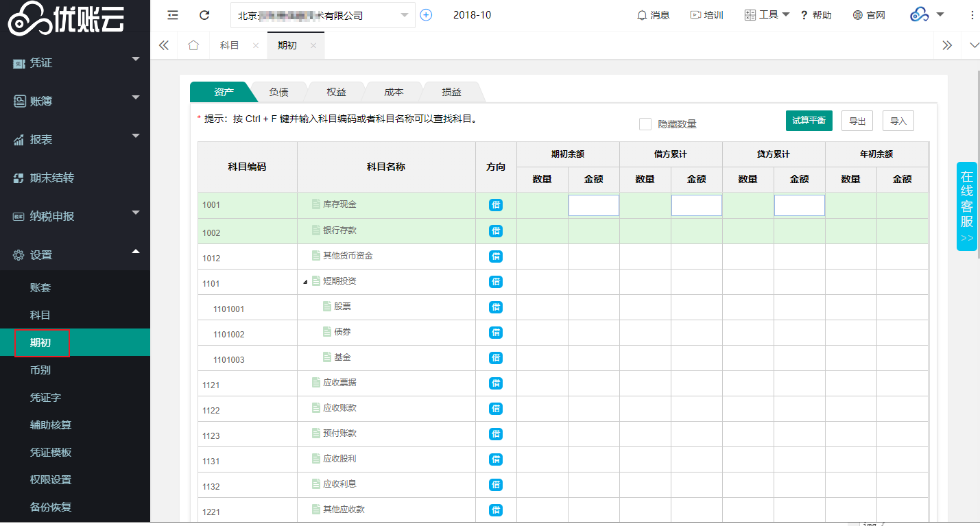Collapse the 短期投资 tree row
The height and width of the screenshot is (526, 980).
[x=305, y=282]
